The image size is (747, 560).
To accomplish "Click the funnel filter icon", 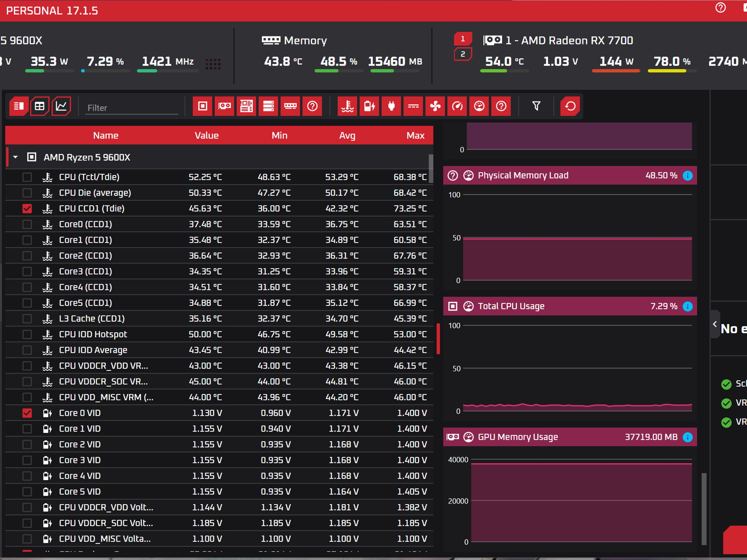I will [x=536, y=106].
